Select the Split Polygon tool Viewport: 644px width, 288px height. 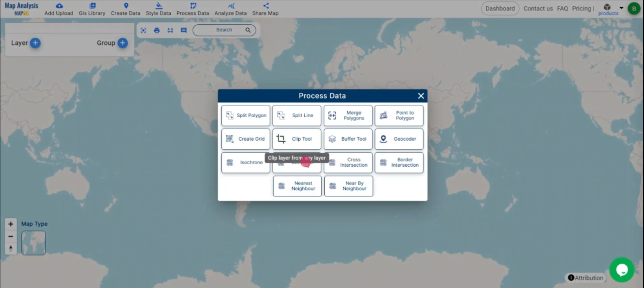tap(246, 116)
